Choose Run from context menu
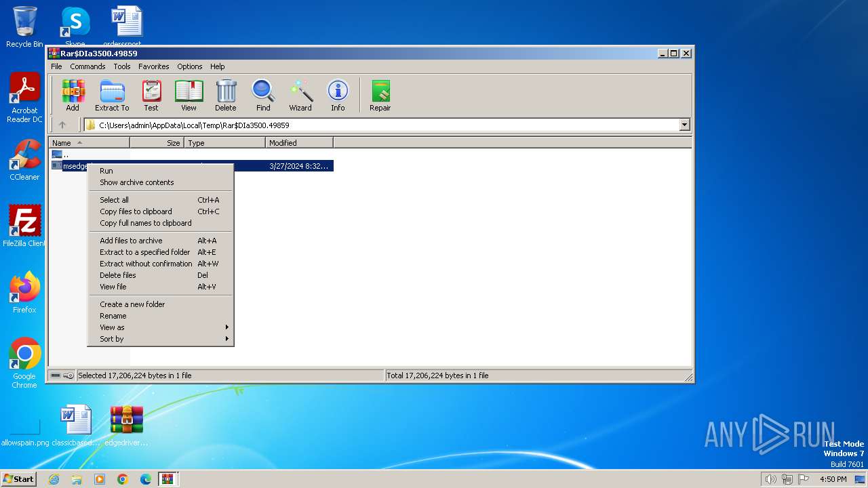Screen dimensions: 868x488 click(x=161, y=171)
